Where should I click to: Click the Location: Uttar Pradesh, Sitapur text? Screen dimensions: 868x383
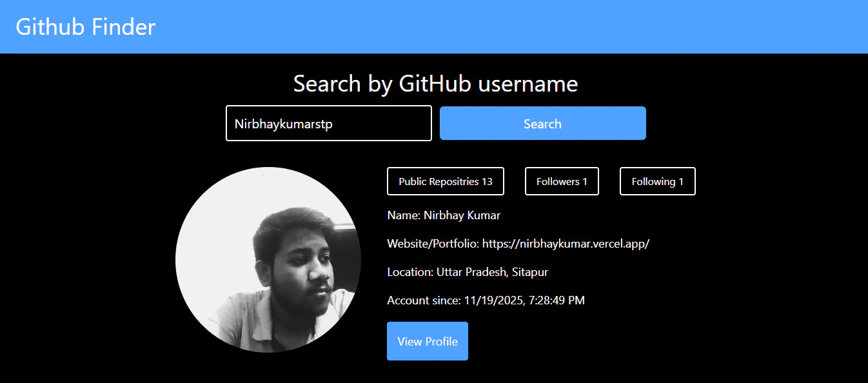point(468,272)
